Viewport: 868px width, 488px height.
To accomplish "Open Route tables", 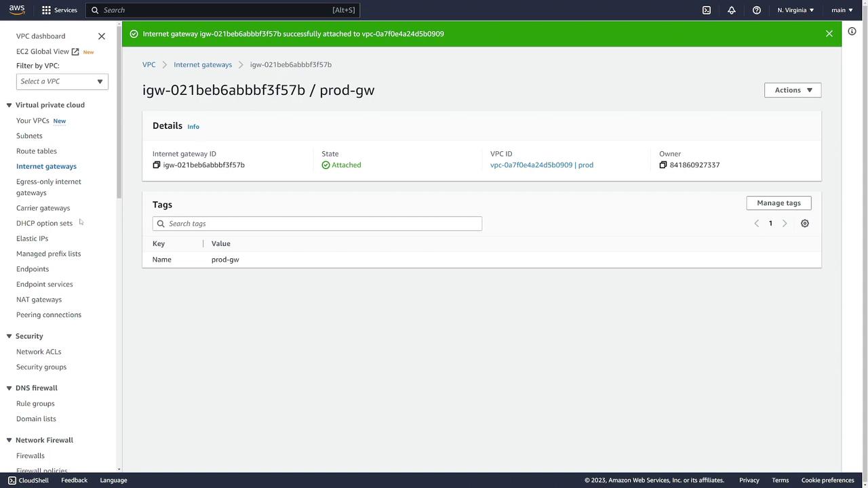I will pos(37,151).
